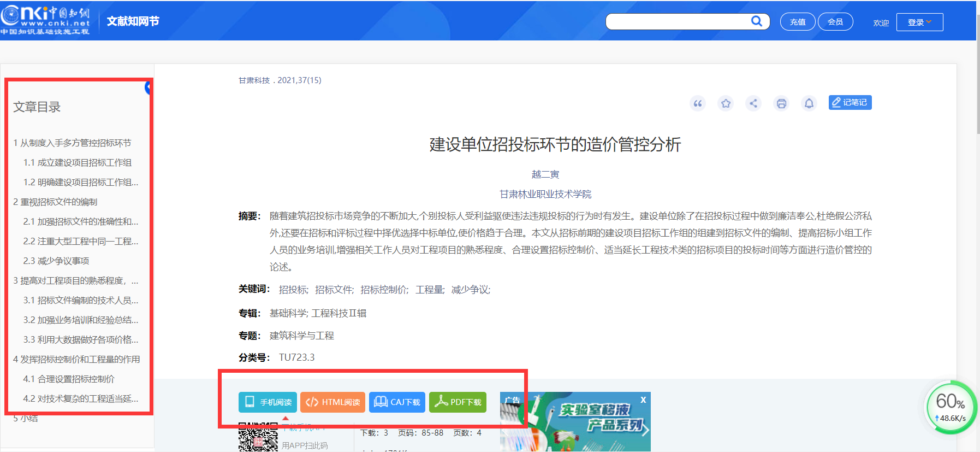Collapse the 文章目录 sidebar panel
The height and width of the screenshot is (452, 980).
[148, 87]
